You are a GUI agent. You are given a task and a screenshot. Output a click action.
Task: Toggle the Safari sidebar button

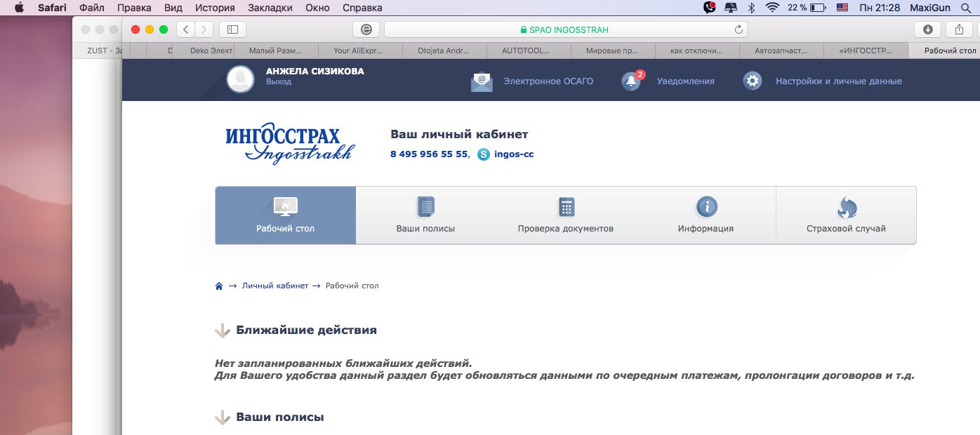coord(232,29)
